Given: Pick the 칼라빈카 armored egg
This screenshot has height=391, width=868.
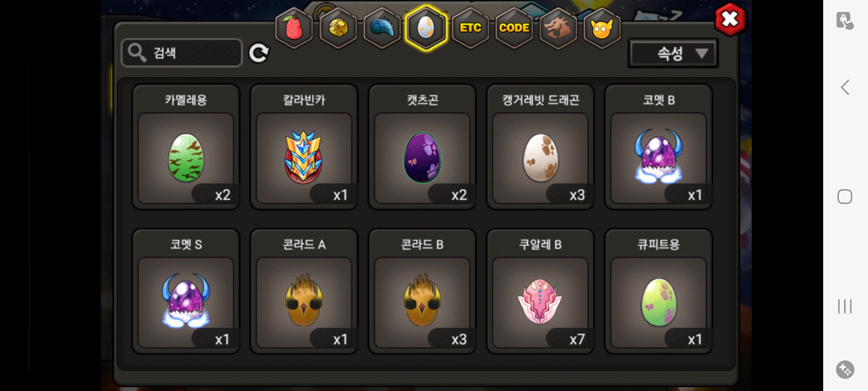Looking at the screenshot, I should 304,147.
